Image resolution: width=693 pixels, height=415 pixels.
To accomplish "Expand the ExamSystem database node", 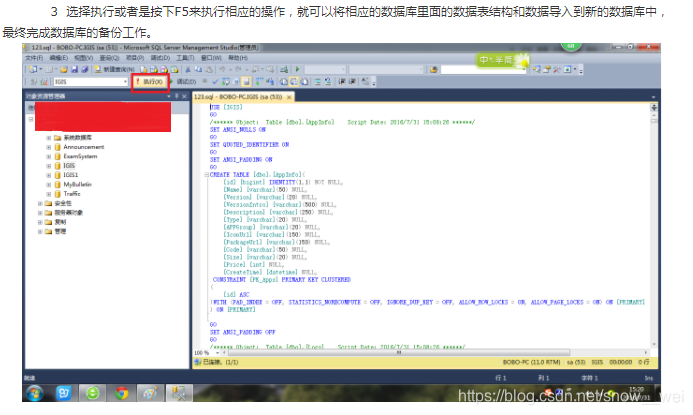I will (x=49, y=156).
